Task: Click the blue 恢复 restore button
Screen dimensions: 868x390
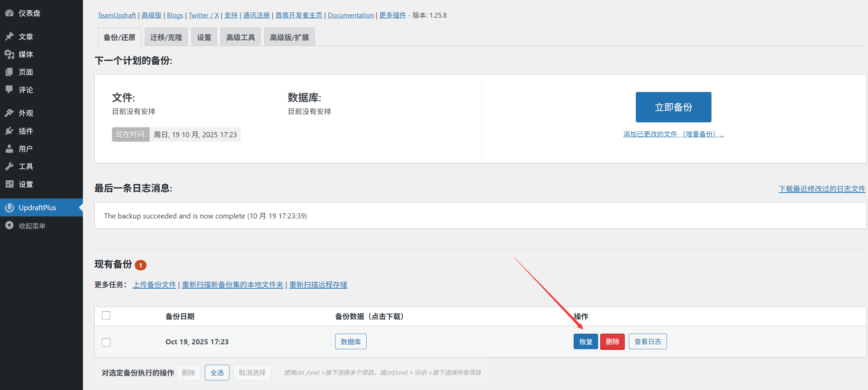Action: click(x=586, y=342)
